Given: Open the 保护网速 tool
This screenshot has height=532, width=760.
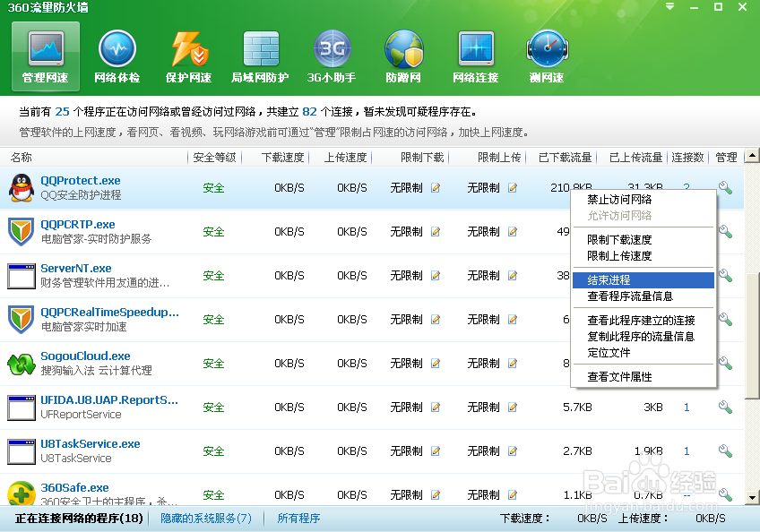Looking at the screenshot, I should click(x=188, y=56).
